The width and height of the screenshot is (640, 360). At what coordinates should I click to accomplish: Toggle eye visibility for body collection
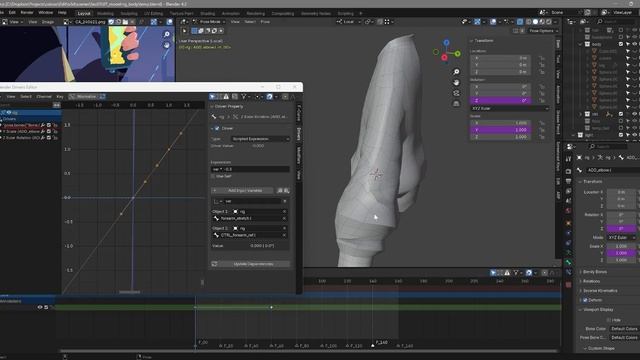(634, 44)
